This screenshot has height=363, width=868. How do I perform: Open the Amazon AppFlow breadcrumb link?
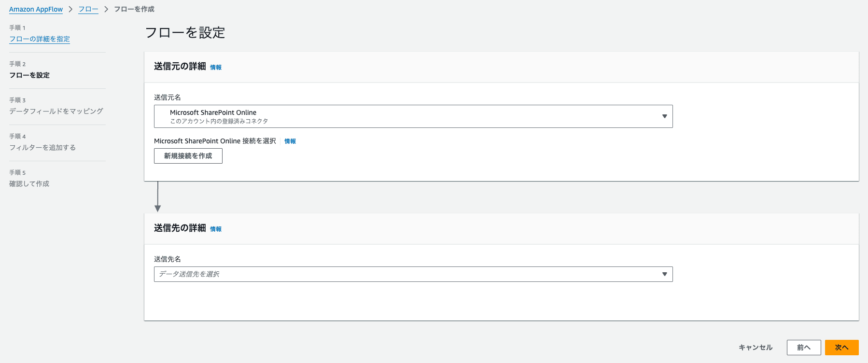(36, 9)
